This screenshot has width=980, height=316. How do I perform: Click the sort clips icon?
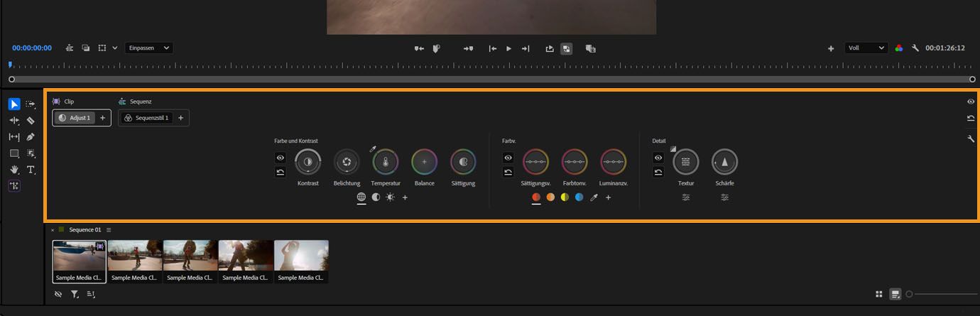click(x=91, y=294)
